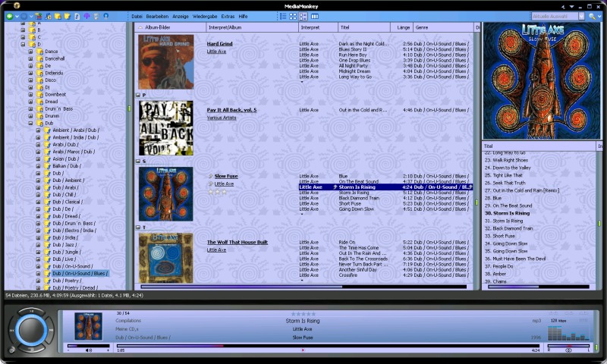607x364 pixels.
Task: Click the grey device toolbar icon
Action: click(x=96, y=16)
